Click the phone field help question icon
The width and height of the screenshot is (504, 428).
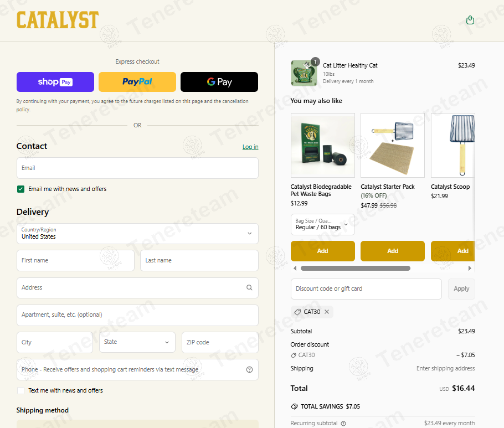point(249,370)
